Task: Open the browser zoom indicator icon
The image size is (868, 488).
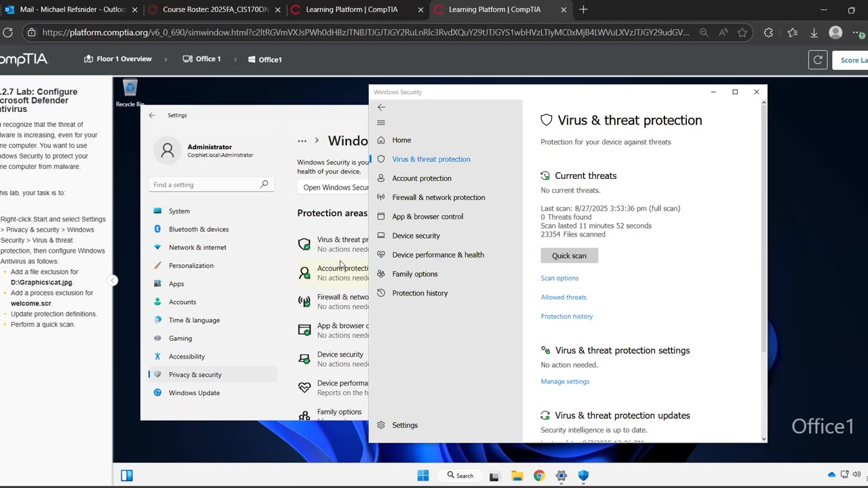Action: pyautogui.click(x=704, y=32)
